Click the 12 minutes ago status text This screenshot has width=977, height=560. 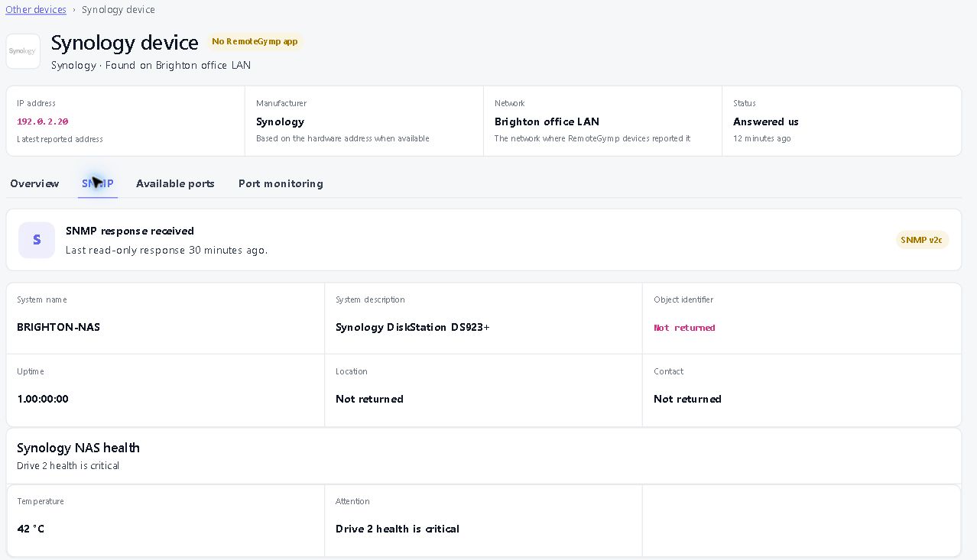click(x=762, y=138)
